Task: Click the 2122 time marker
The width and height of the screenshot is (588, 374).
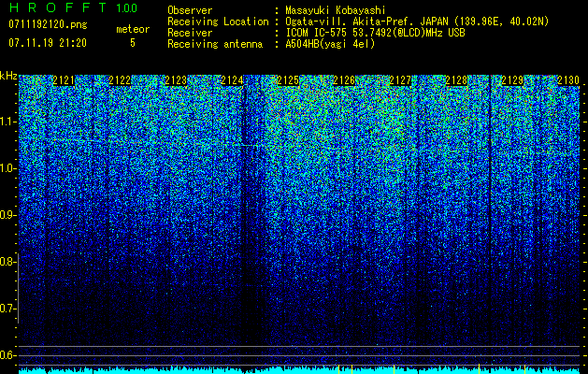Action: 120,80
